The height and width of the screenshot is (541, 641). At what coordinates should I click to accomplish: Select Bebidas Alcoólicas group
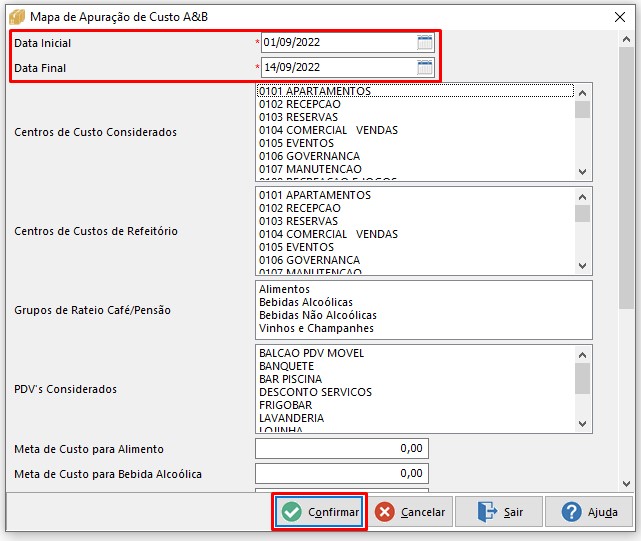424,302
